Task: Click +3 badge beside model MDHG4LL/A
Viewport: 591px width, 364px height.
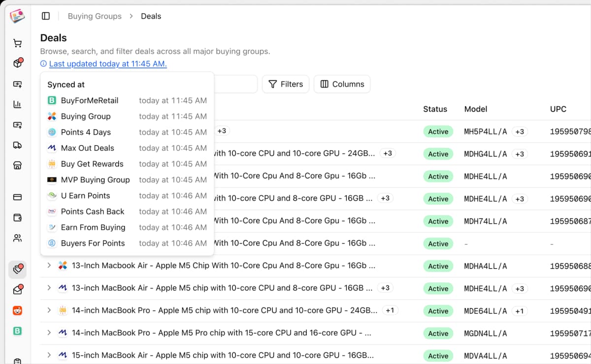Action: [520, 154]
